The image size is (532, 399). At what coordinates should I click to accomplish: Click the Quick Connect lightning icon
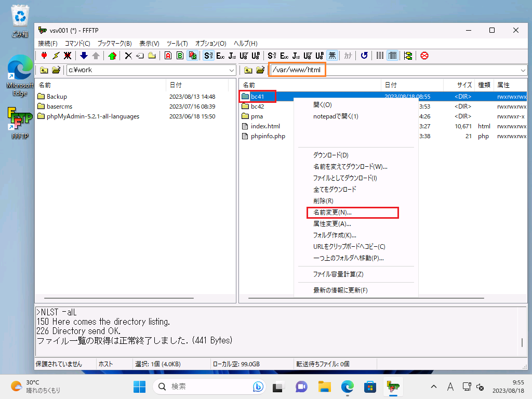coord(56,56)
